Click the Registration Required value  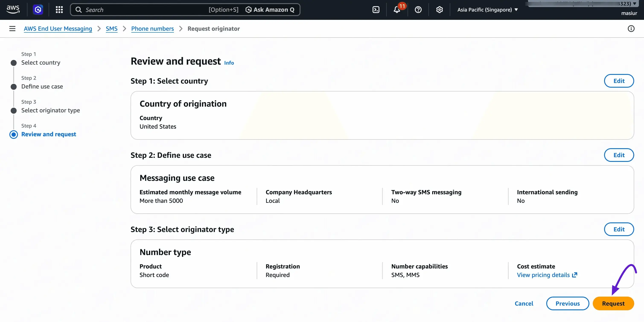point(277,275)
